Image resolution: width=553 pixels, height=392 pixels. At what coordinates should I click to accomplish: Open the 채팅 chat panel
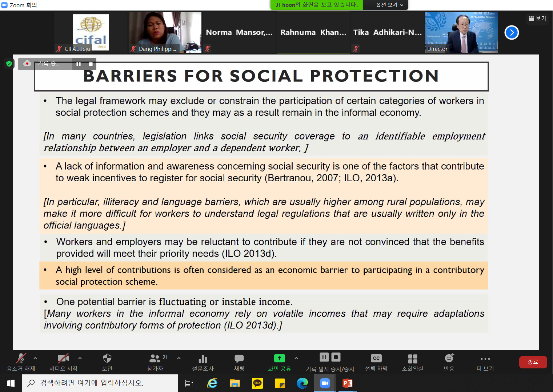[239, 362]
